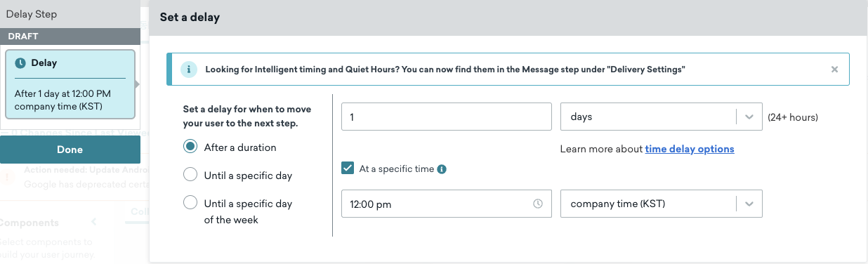
Task: Open the days unit dropdown
Action: [661, 117]
